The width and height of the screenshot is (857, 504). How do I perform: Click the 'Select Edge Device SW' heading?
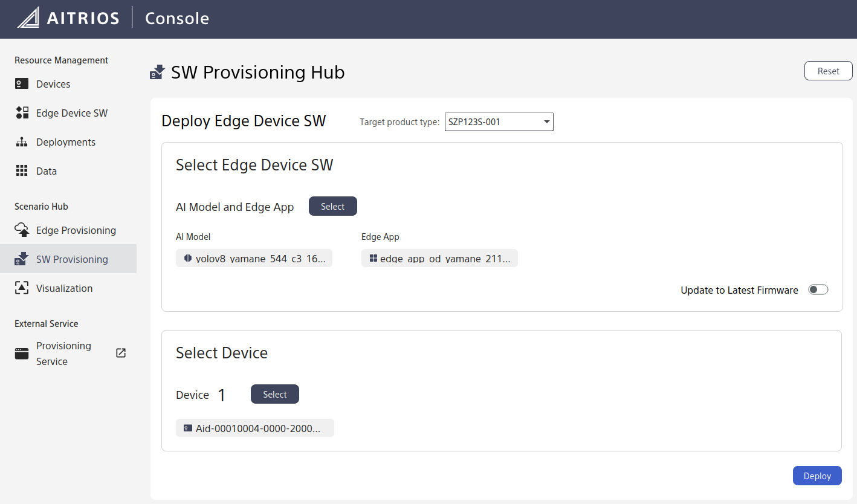(x=254, y=165)
